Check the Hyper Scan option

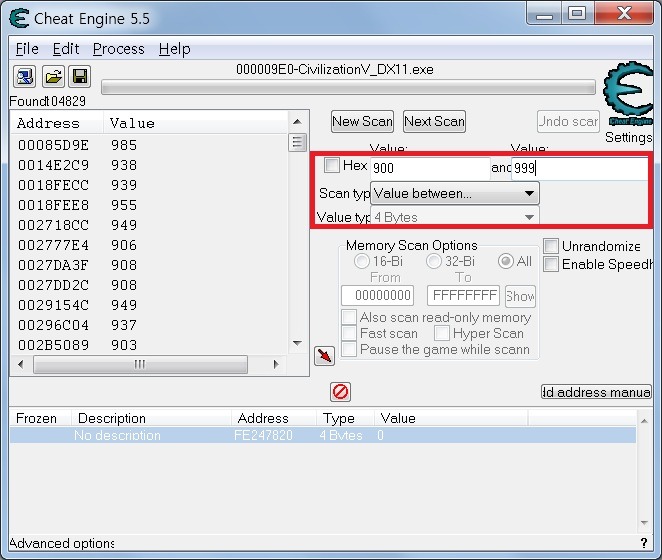click(442, 333)
